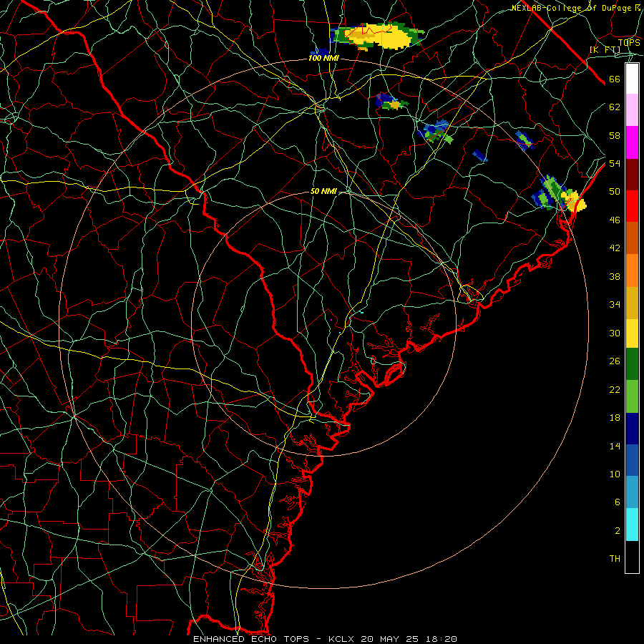This screenshot has width=644, height=644.
Task: Click the 26 legend value
Action: [x=615, y=361]
